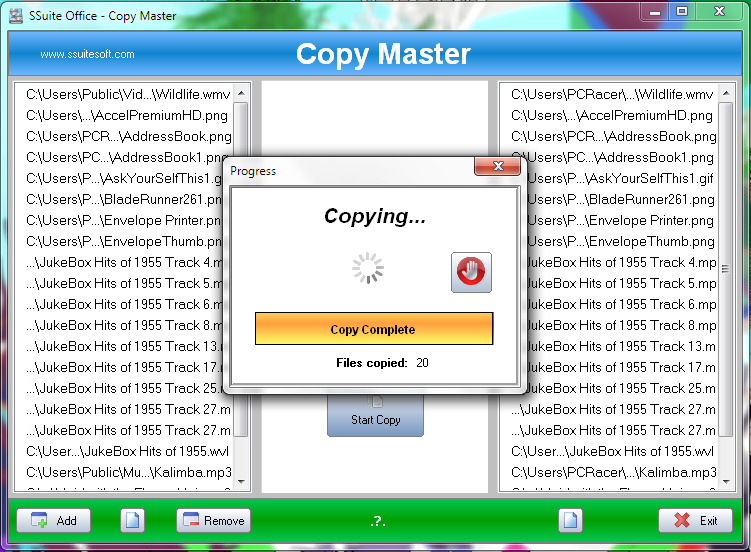This screenshot has width=751, height=552.
Task: Select destination row JukeBox Hits Track 25
Action: (622, 389)
